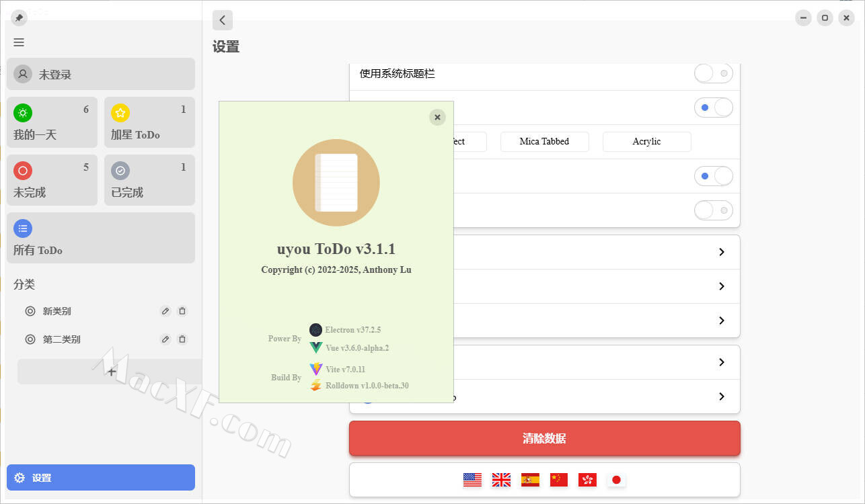Open the 我的一天 green sun card

52,122
